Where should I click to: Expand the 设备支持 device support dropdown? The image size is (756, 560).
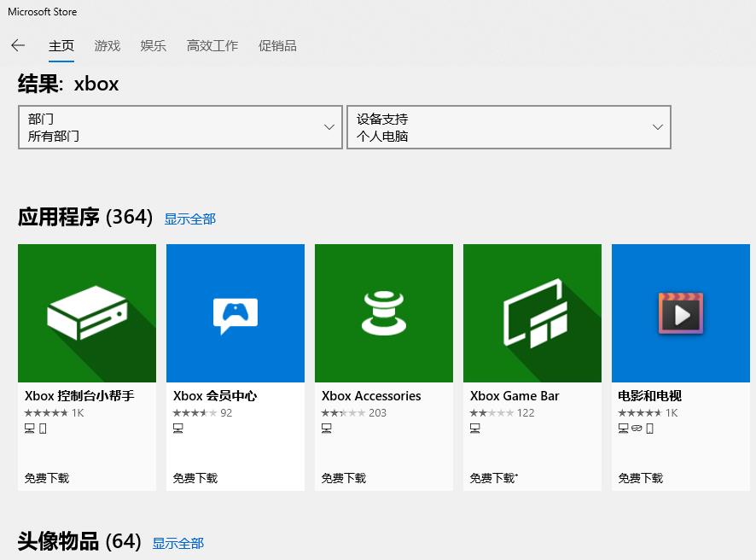click(509, 126)
